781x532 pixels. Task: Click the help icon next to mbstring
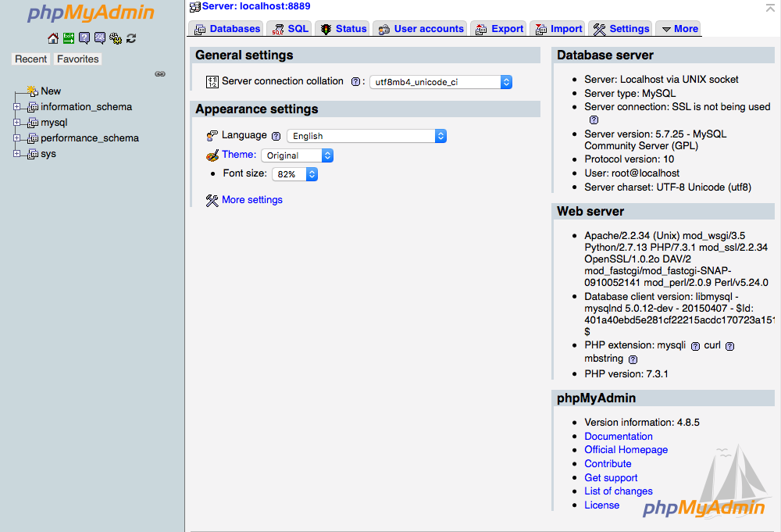pyautogui.click(x=633, y=359)
